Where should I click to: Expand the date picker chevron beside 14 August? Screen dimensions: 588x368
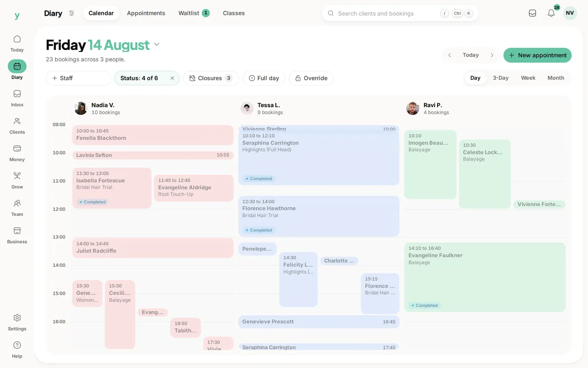(157, 45)
